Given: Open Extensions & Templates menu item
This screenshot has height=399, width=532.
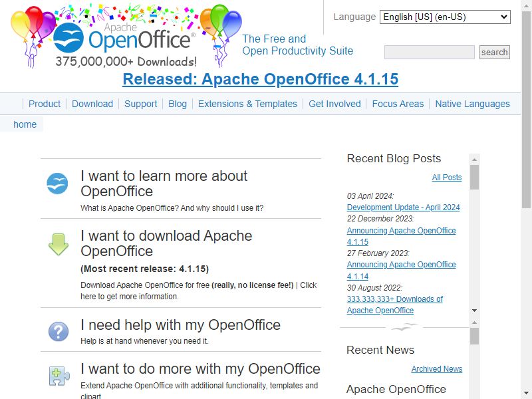Looking at the screenshot, I should tap(247, 104).
